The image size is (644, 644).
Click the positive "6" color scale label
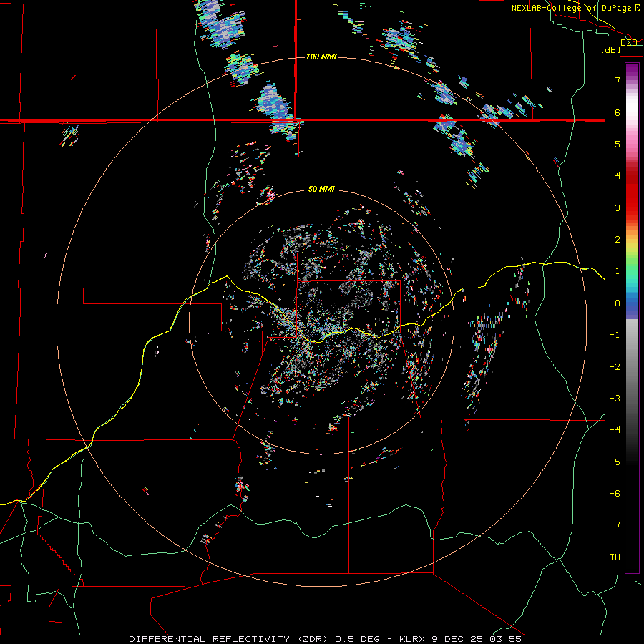coord(618,112)
